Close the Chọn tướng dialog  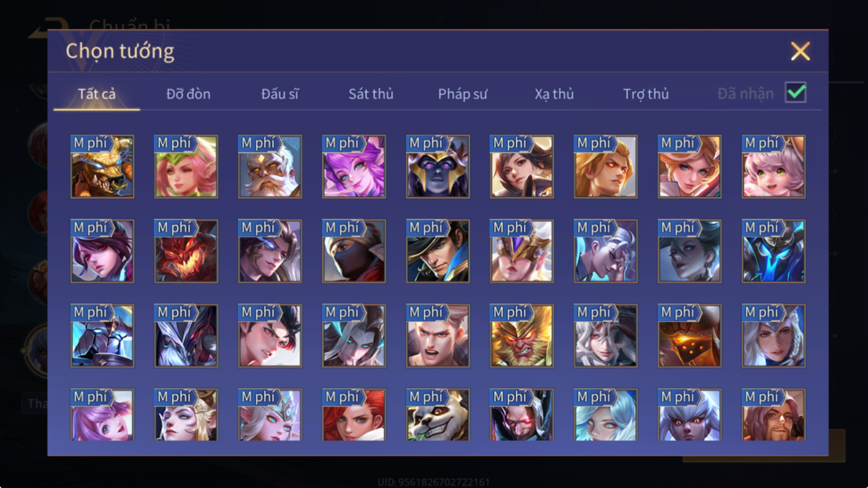(800, 51)
